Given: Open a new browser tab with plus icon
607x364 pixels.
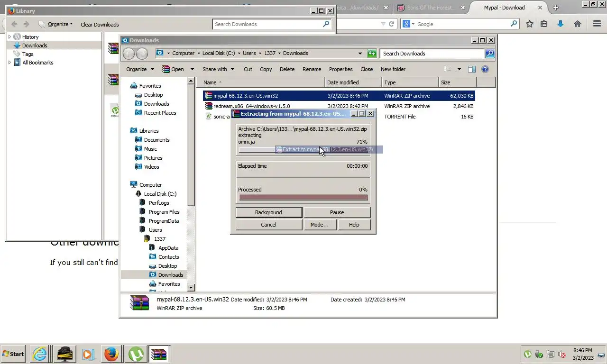Looking at the screenshot, I should [x=556, y=8].
